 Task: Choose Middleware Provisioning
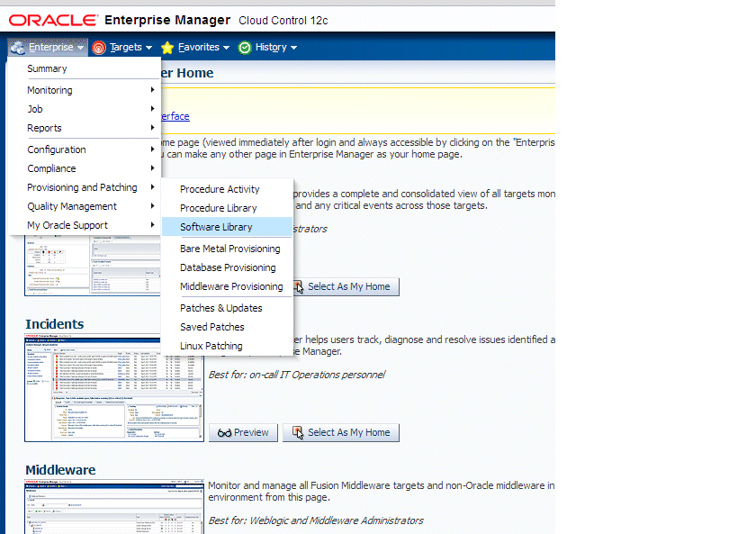(x=227, y=286)
